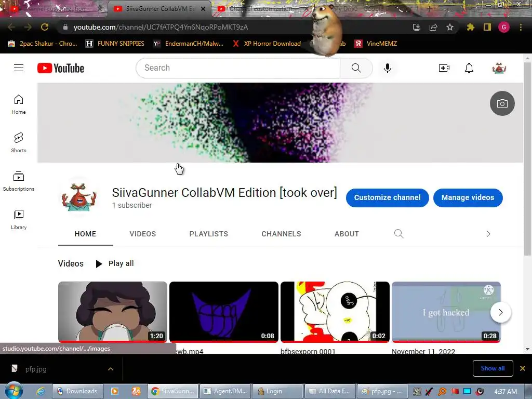532x399 pixels.
Task: Bookmark this page with the star icon
Action: point(449,27)
